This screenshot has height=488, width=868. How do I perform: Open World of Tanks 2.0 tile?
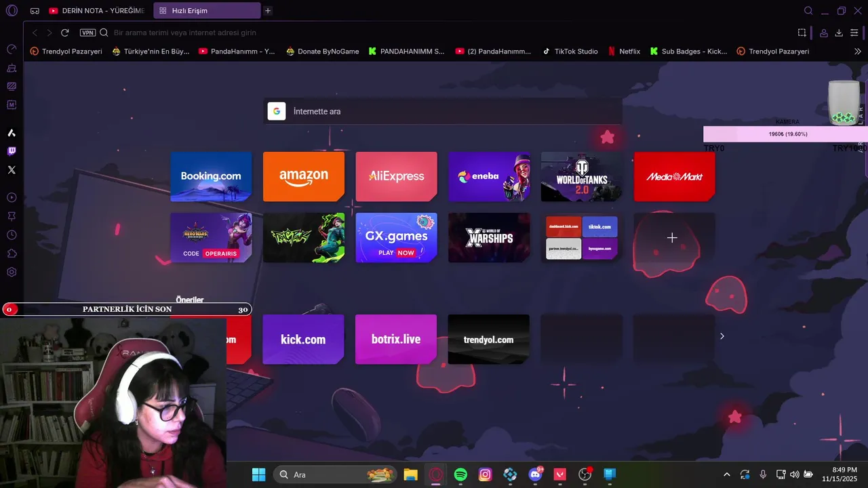click(582, 176)
